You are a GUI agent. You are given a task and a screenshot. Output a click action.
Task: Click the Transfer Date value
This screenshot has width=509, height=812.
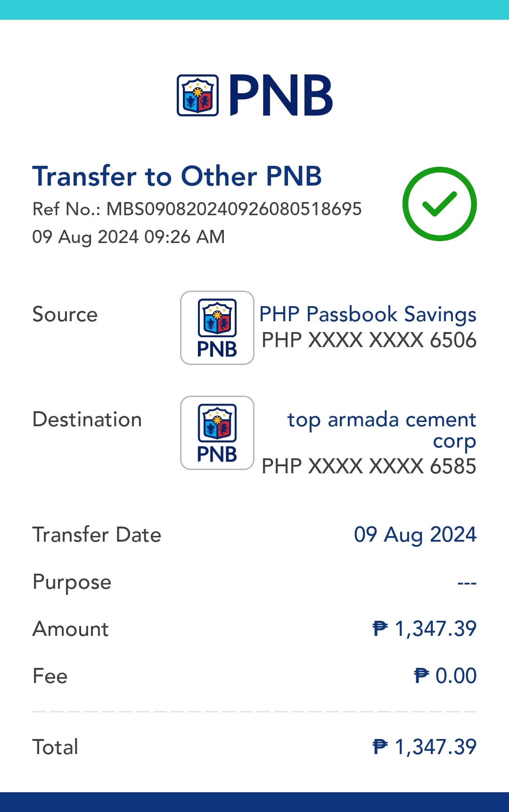415,535
